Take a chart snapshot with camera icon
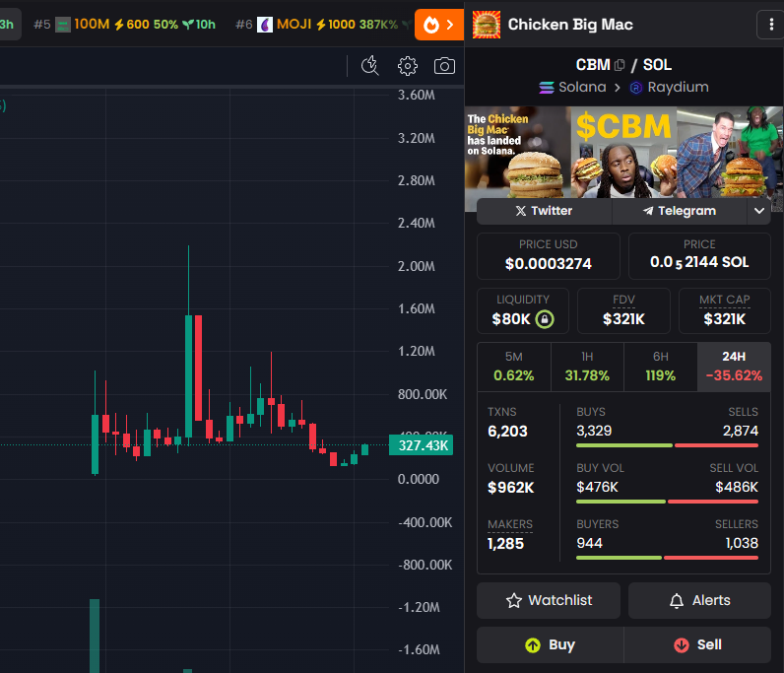Screen dimensions: 784x673 click(x=444, y=66)
